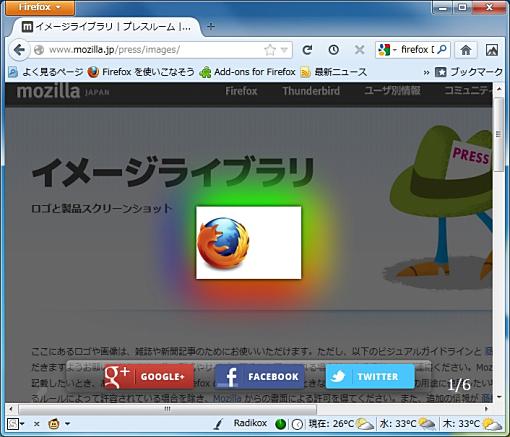Viewport: 510px width, 437px height.
Task: Click the Mozilla link in paragraph
Action: (227, 398)
